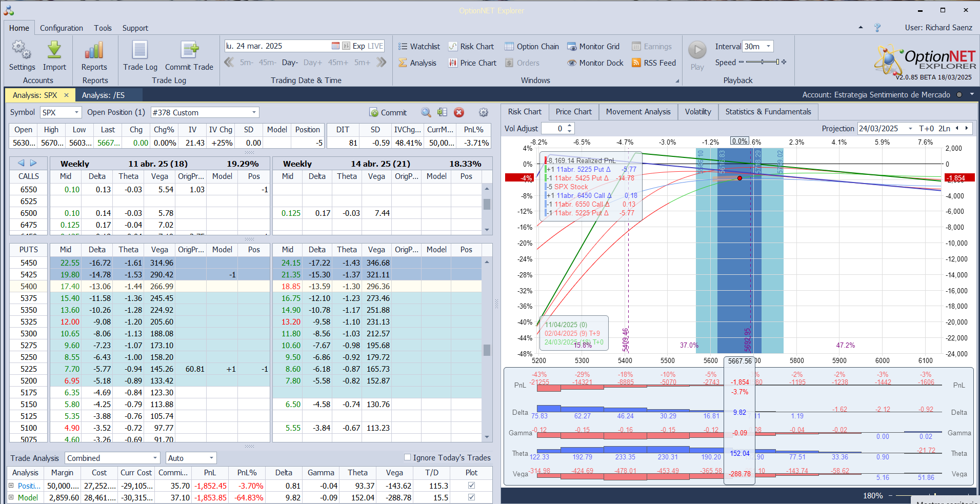980x504 pixels.
Task: Open the Watchlist window
Action: (x=419, y=46)
